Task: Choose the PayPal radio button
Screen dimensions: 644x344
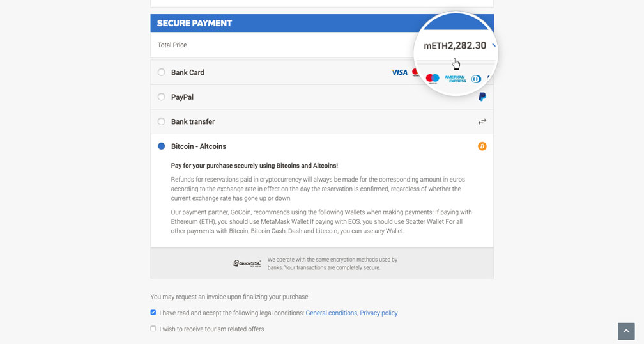Action: click(162, 97)
